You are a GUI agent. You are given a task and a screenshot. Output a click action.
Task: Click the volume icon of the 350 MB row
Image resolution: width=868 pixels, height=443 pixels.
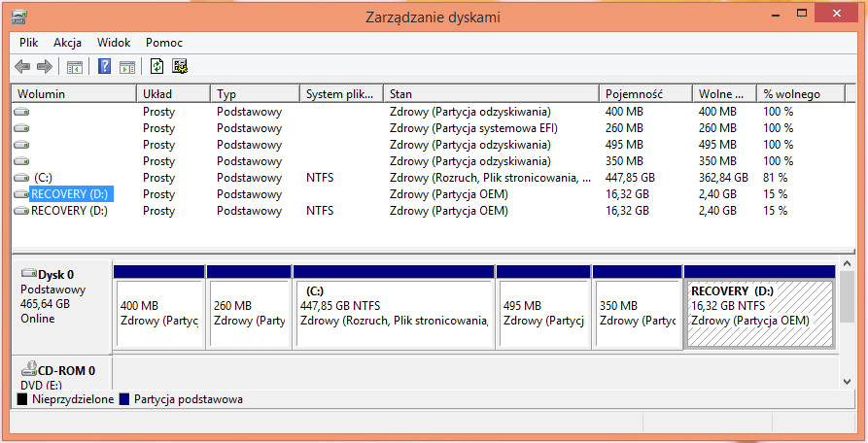click(x=21, y=161)
